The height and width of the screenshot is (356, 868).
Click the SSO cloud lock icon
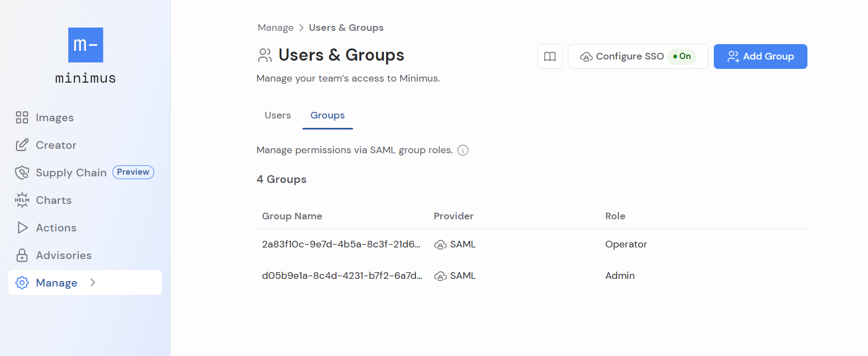(587, 57)
